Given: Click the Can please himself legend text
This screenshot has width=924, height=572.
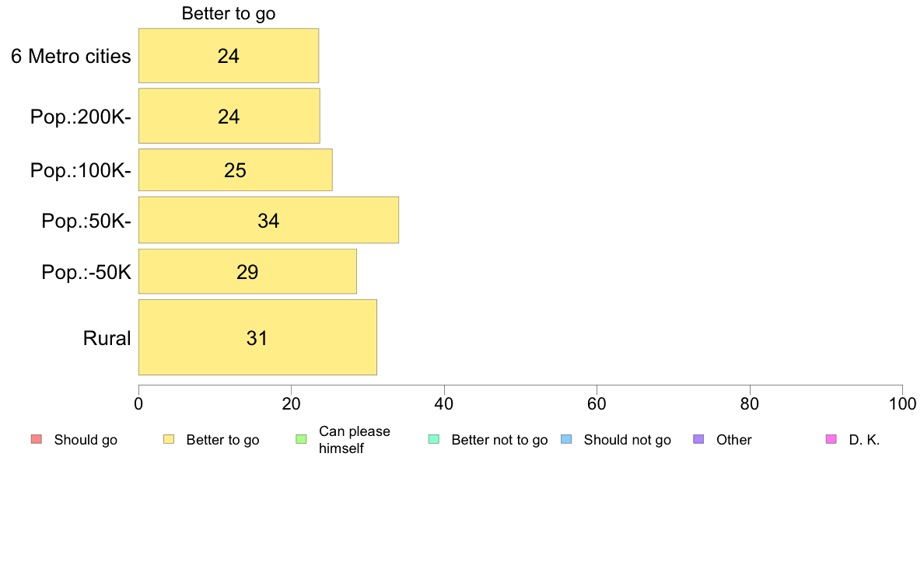Looking at the screenshot, I should pyautogui.click(x=354, y=440).
